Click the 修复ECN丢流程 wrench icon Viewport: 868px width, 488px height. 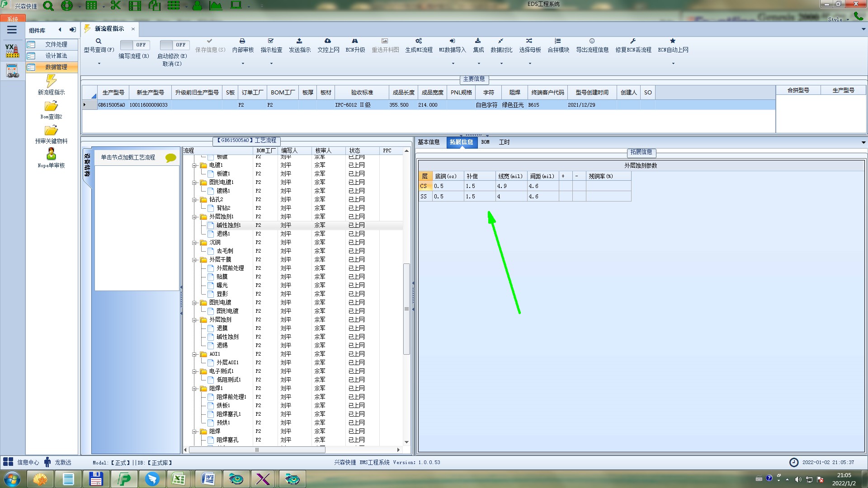tap(633, 41)
